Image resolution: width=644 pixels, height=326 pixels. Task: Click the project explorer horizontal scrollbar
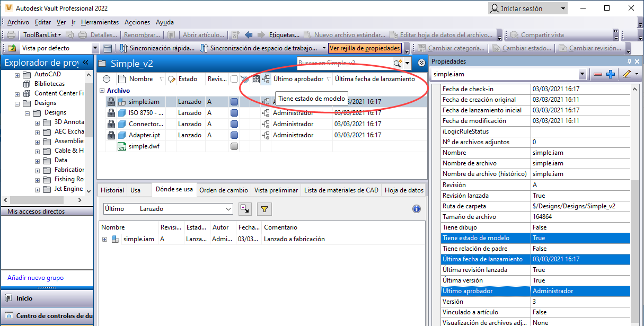coord(43,200)
